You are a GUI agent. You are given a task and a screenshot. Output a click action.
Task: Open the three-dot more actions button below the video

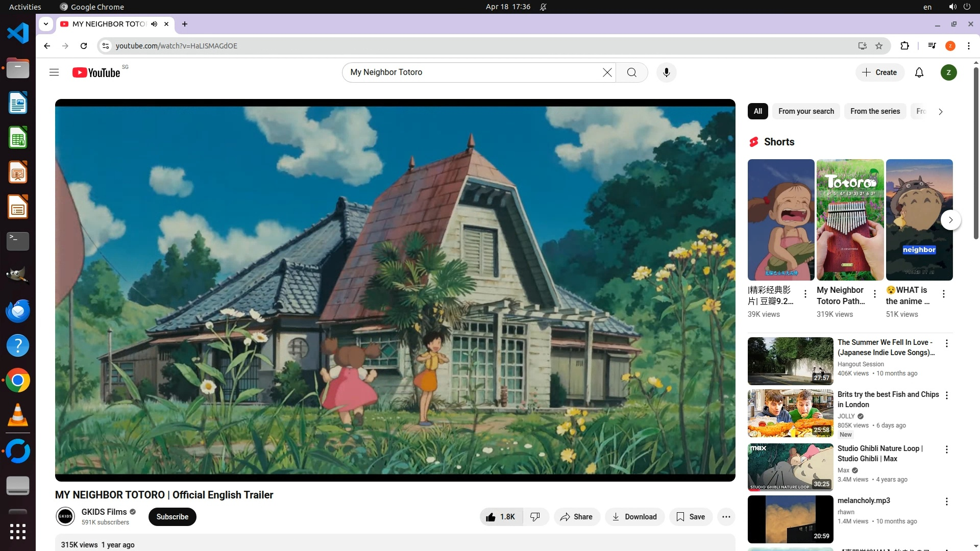[726, 517]
